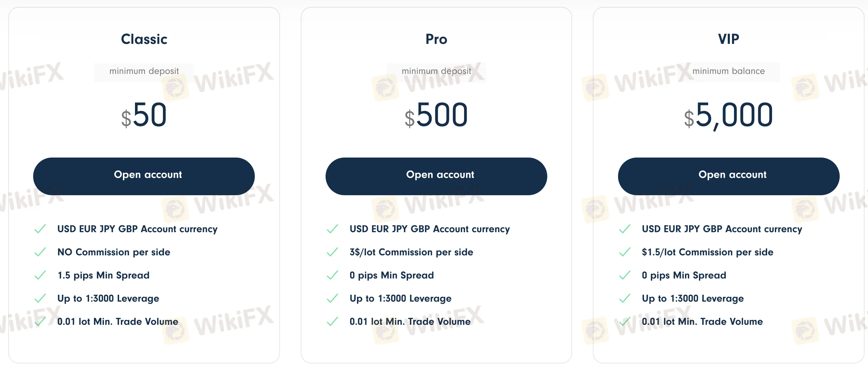Click checkmark beside Pro 0 pips Min Spread
Screen dimensions: 868x369
tap(332, 275)
